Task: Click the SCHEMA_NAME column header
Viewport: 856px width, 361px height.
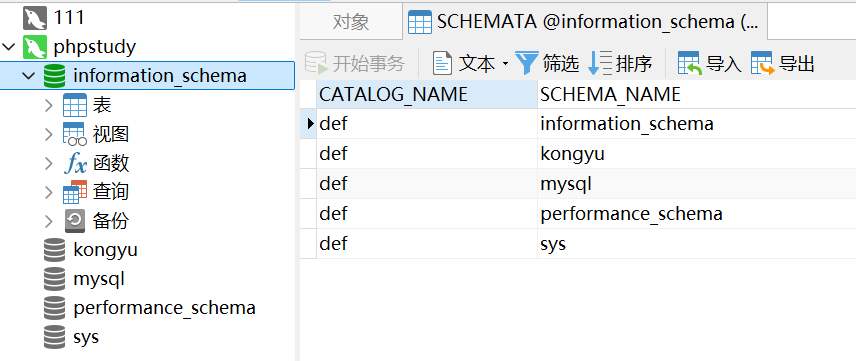Action: point(697,94)
